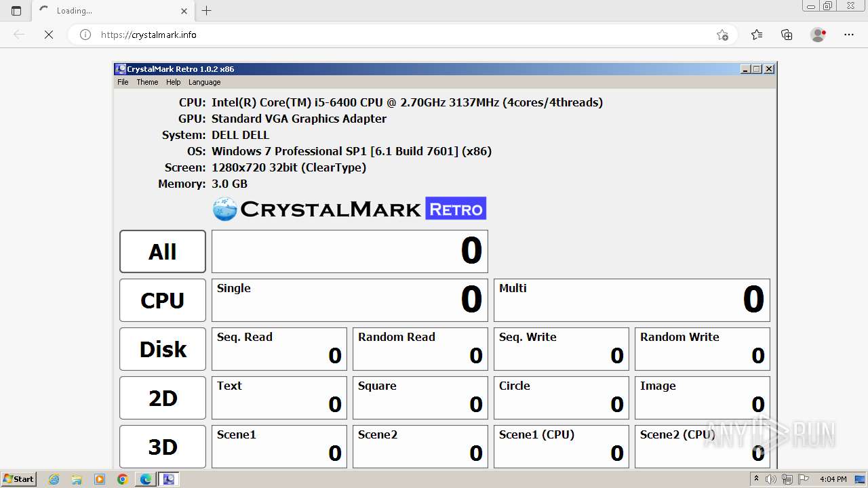
Task: Open Windows Media Player from taskbar
Action: point(100,479)
